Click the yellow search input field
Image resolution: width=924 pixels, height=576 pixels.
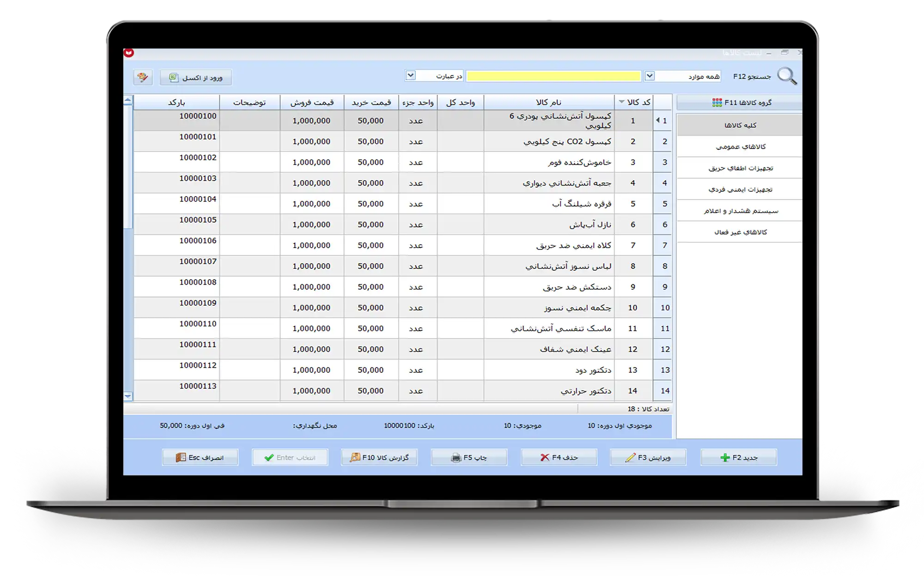[x=553, y=76]
